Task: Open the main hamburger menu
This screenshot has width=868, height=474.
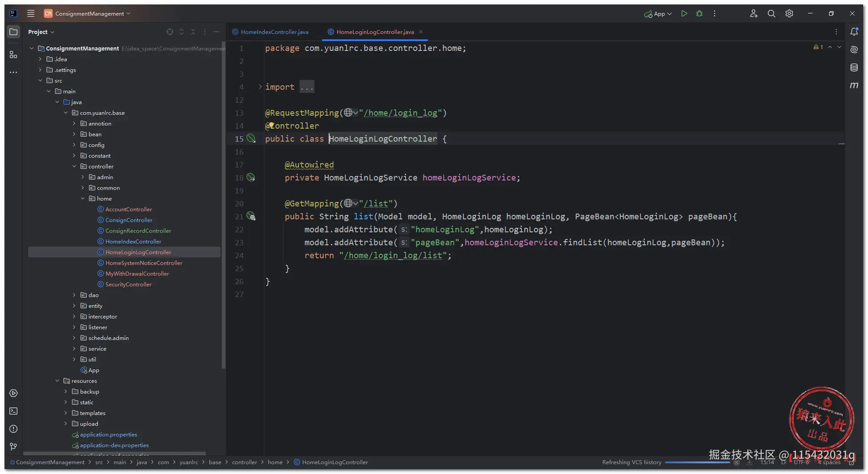Action: 31,13
